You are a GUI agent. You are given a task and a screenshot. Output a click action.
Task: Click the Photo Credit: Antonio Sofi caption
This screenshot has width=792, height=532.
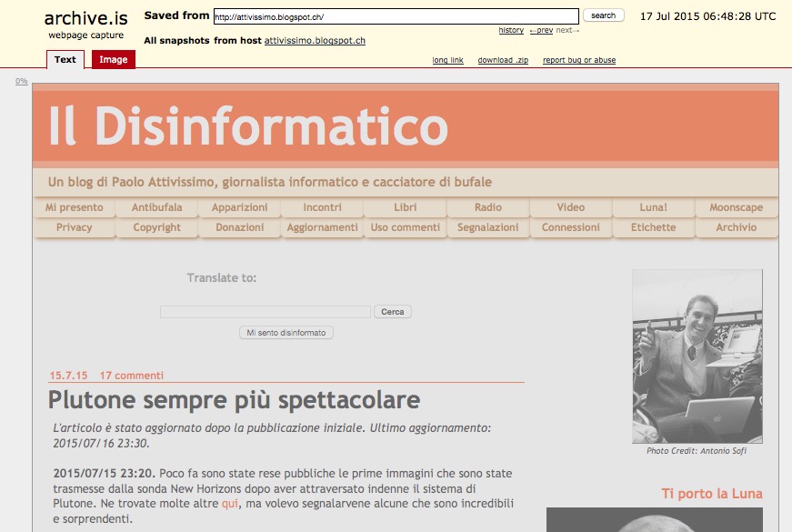697,451
